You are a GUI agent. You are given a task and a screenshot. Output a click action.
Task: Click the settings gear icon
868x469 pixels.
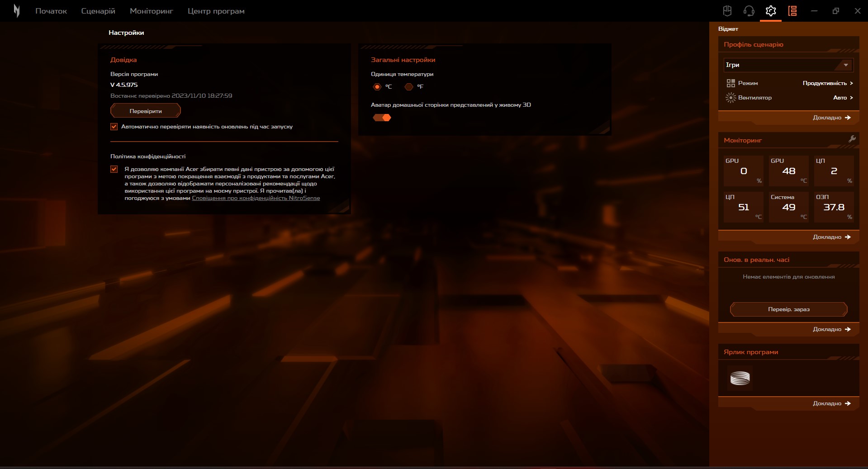771,11
